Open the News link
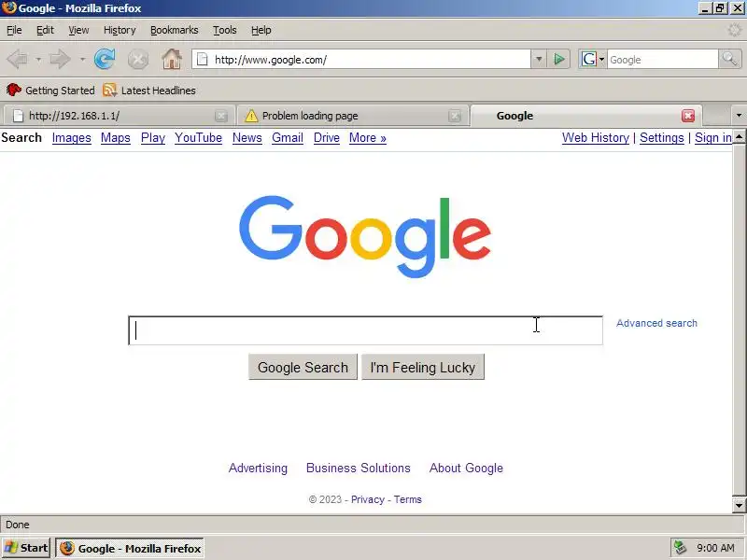This screenshot has height=560, width=747. [247, 137]
